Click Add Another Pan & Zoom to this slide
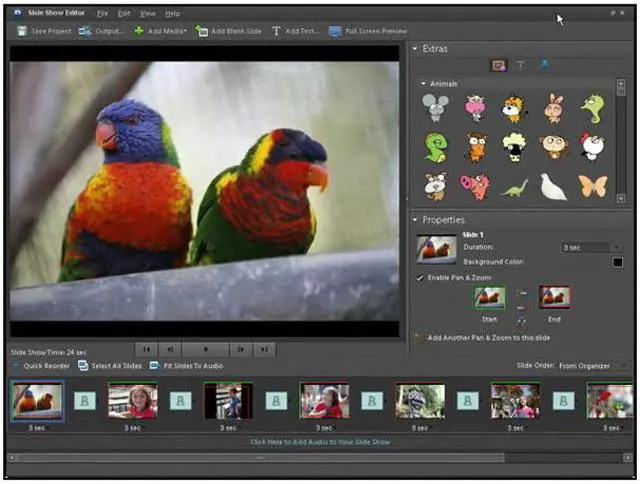 click(489, 338)
